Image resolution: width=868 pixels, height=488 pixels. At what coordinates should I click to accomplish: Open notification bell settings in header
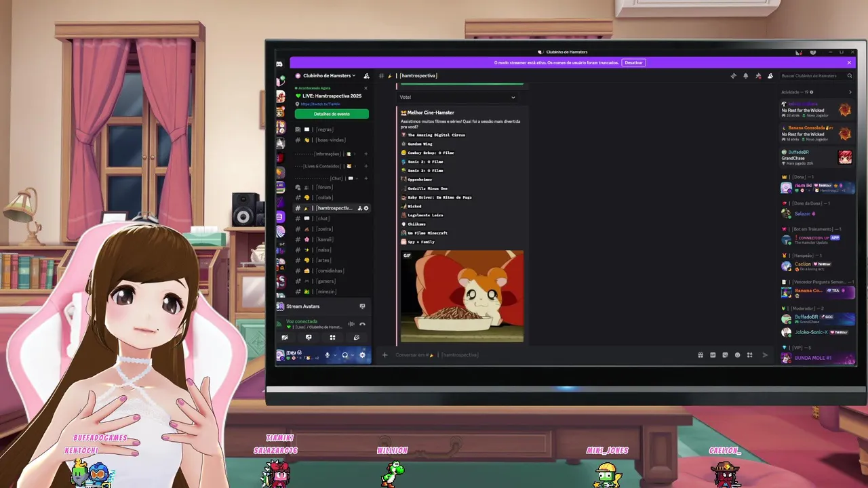[x=745, y=76]
